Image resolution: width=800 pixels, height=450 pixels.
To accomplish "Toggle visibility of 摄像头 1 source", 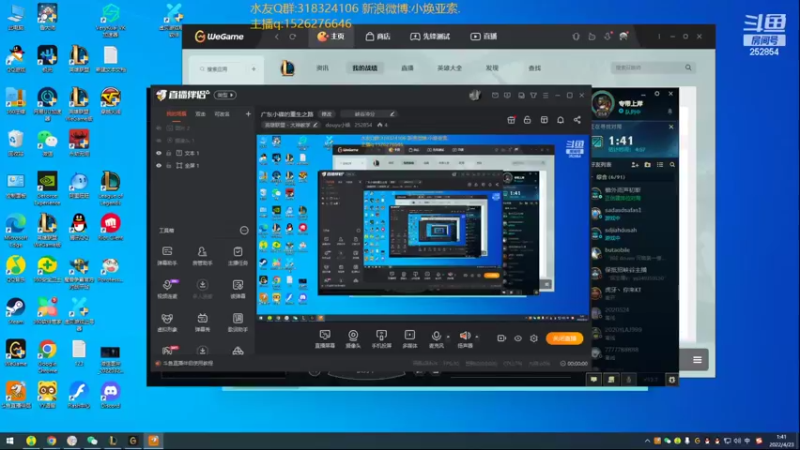I will 159,140.
